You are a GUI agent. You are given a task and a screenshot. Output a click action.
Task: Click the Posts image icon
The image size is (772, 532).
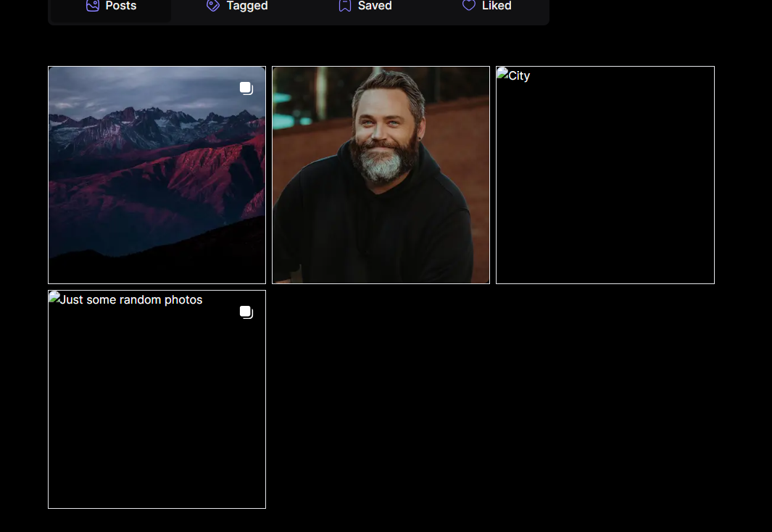coord(93,5)
